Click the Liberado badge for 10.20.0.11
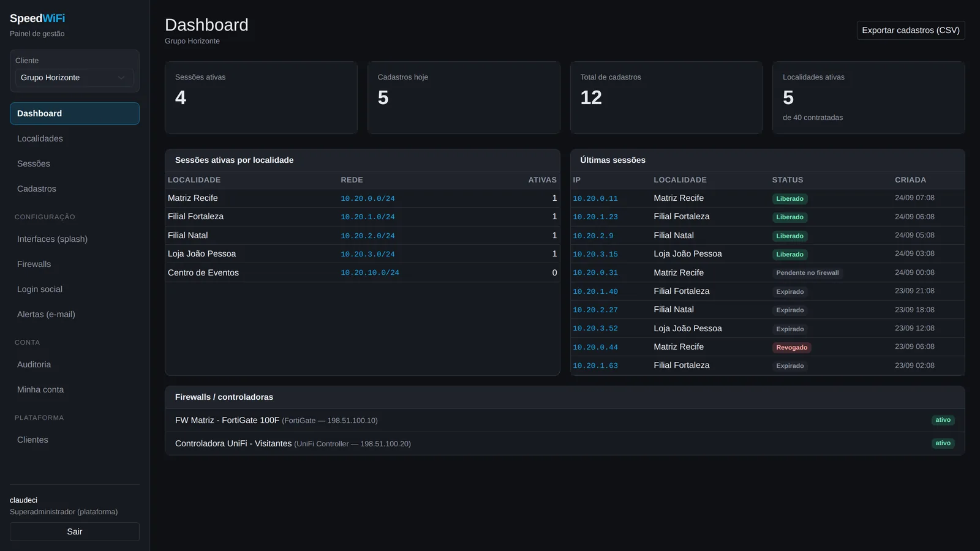980x551 pixels. 790,198
